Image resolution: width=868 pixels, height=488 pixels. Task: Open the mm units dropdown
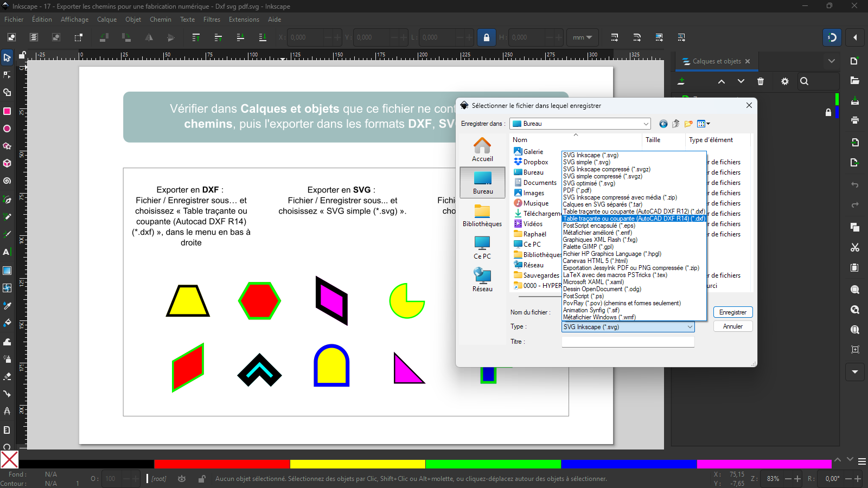pos(582,37)
